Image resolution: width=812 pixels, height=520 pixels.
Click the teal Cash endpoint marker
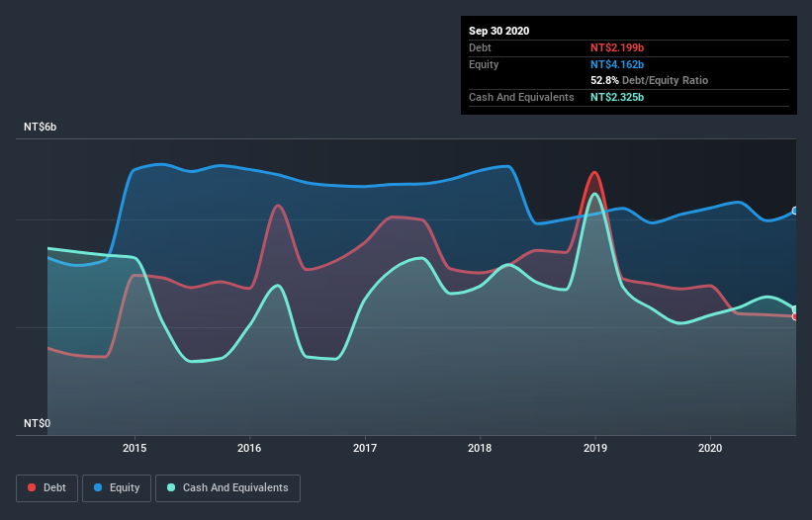point(795,309)
